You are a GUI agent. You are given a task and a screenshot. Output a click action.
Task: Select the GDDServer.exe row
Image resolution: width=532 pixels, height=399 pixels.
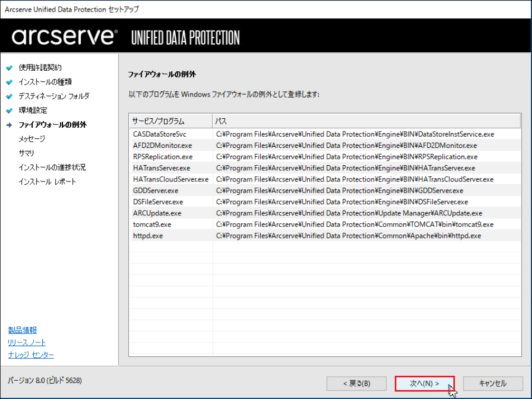[325, 191]
